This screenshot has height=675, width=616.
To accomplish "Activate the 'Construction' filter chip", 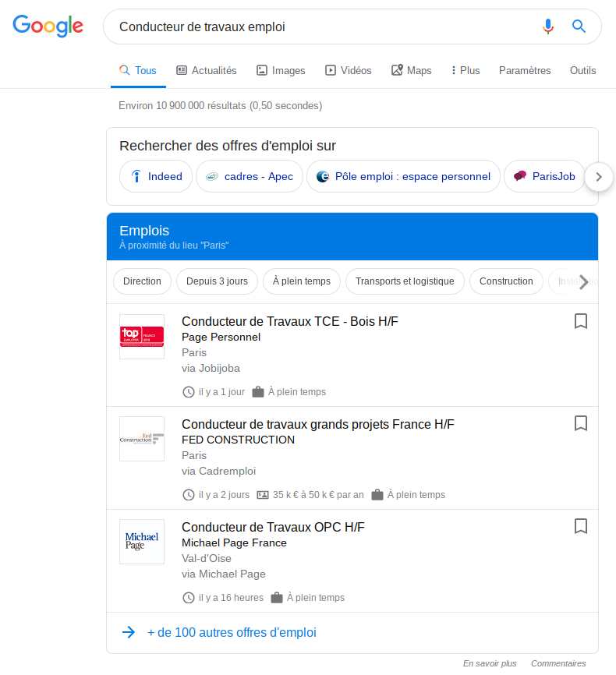I will tap(506, 281).
